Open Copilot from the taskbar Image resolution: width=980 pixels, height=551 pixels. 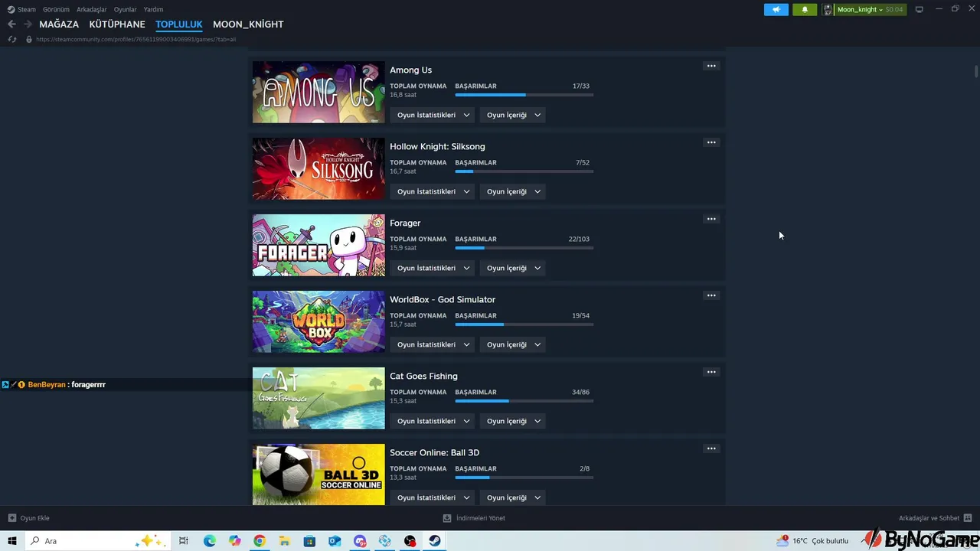pos(234,541)
